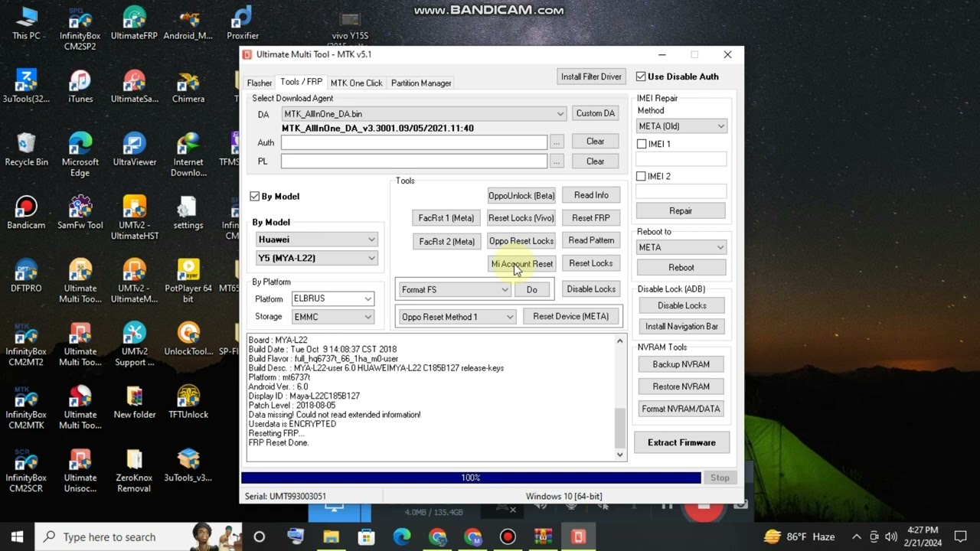Toggle the Use Disable Auth checkbox
Image resolution: width=980 pixels, height=551 pixels.
click(x=641, y=77)
